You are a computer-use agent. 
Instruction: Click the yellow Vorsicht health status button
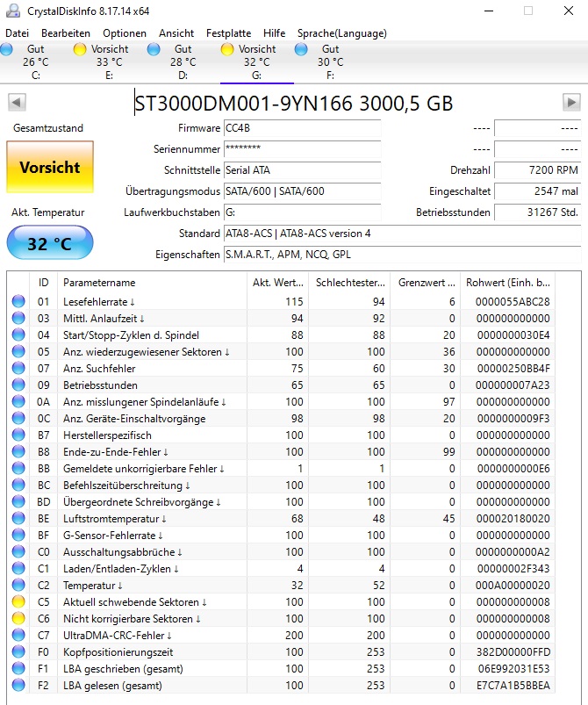[x=50, y=167]
